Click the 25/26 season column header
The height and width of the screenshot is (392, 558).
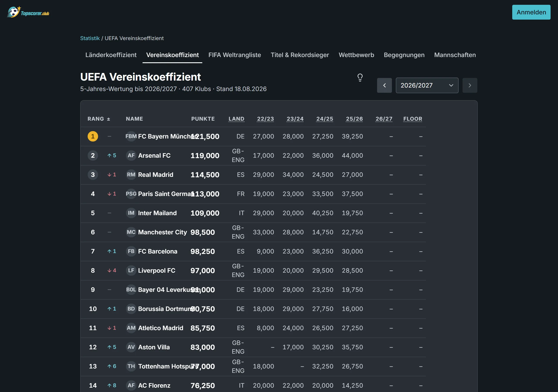[354, 119]
